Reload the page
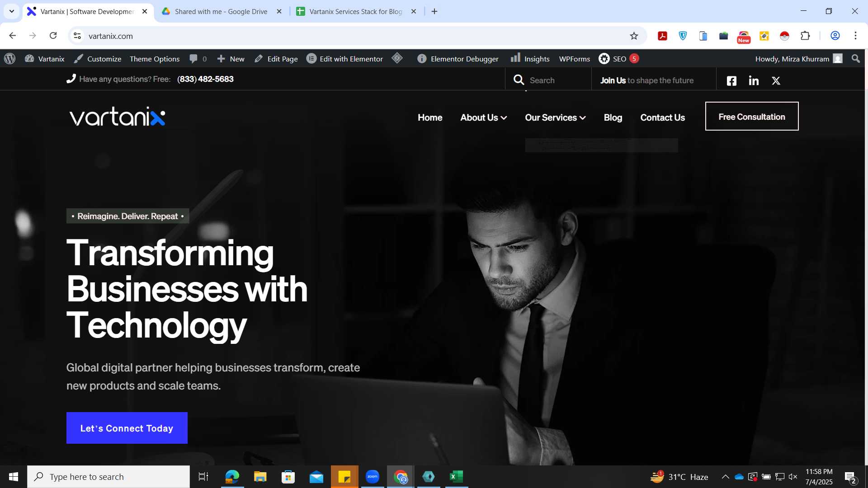868x488 pixels. tap(53, 36)
